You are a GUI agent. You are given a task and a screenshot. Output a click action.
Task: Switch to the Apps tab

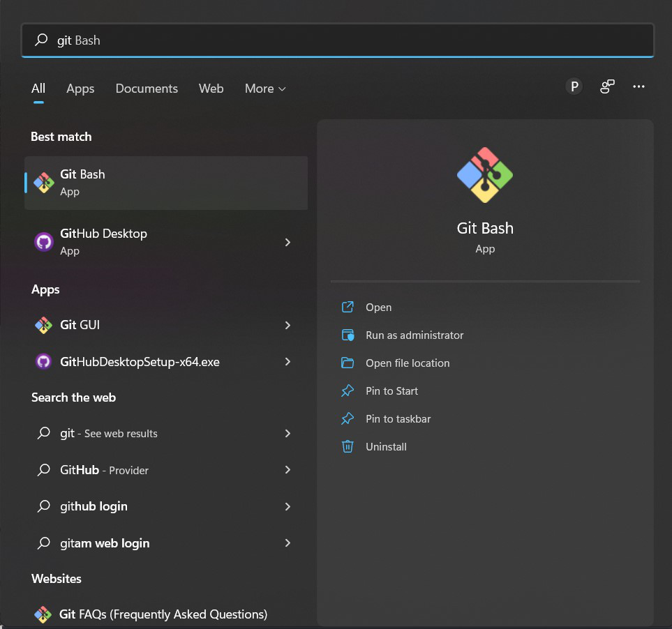click(80, 89)
